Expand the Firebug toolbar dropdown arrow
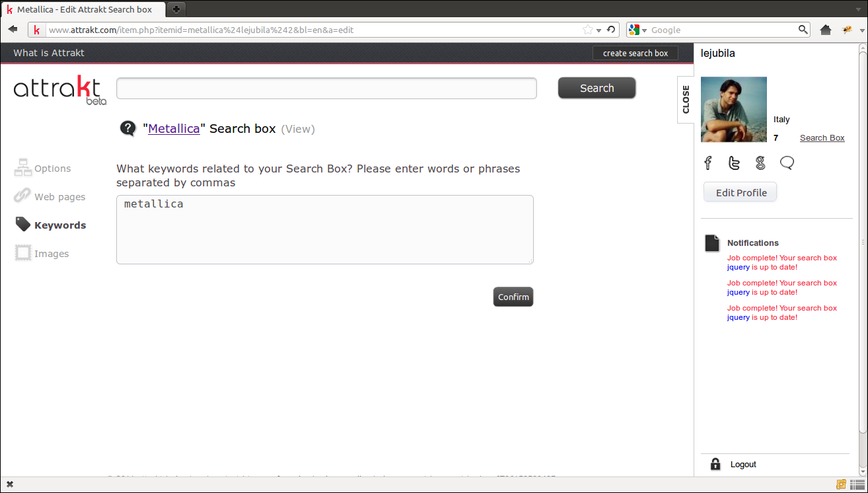 coord(861,30)
